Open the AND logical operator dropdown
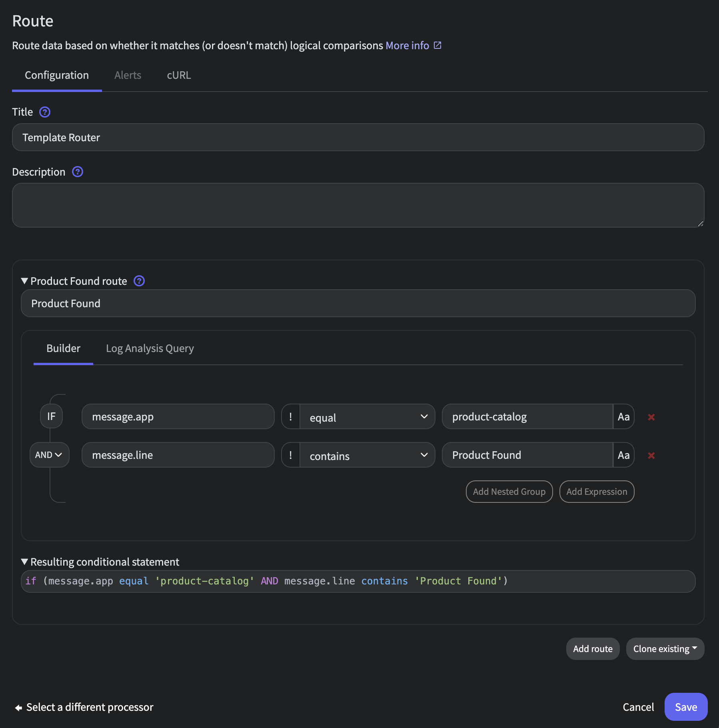Viewport: 719px width, 728px height. [x=49, y=455]
